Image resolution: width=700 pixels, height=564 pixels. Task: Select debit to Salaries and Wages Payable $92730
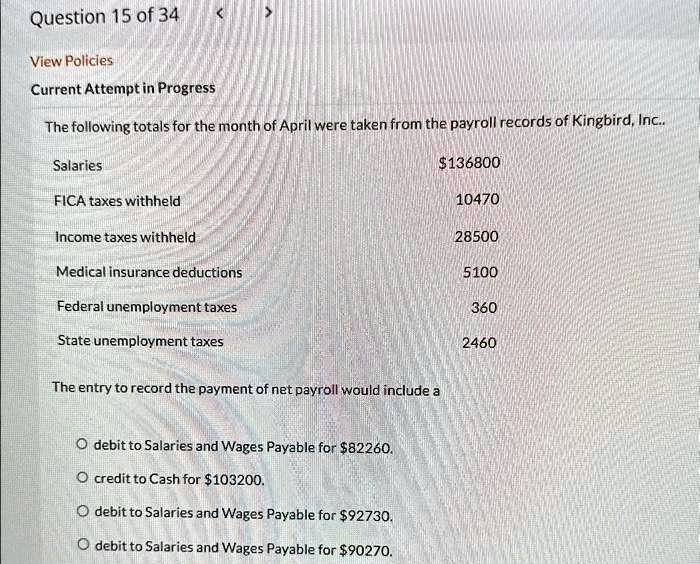[x=81, y=513]
